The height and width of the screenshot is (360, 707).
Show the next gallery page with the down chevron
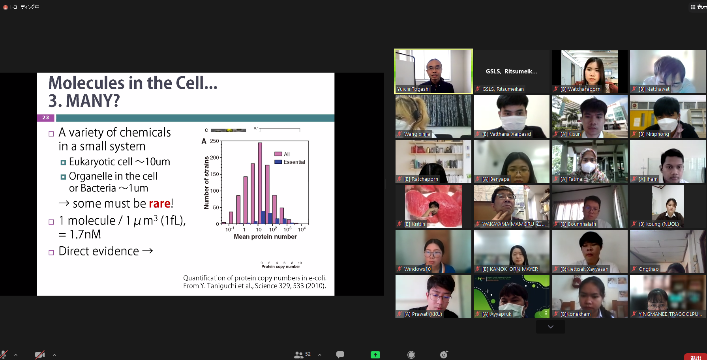550,327
